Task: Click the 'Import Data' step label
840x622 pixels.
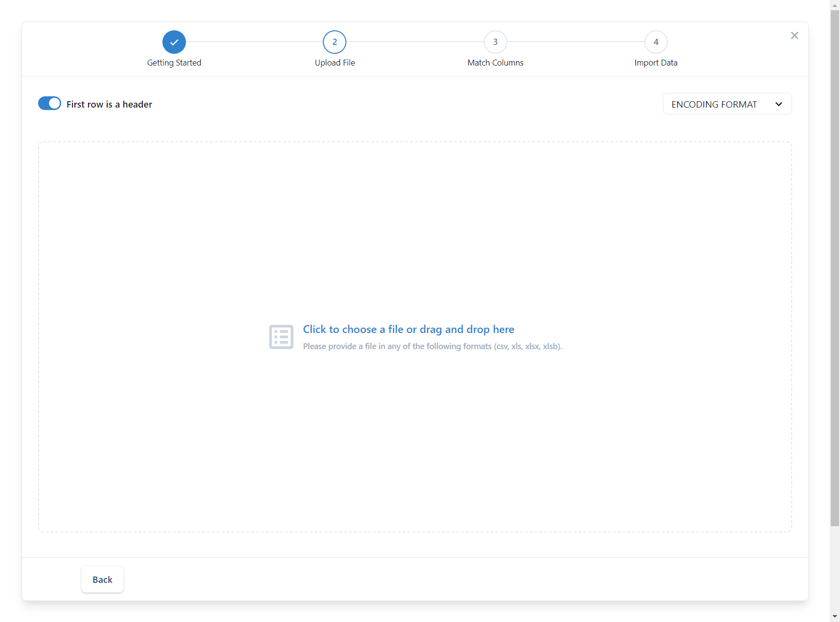Action: 656,63
